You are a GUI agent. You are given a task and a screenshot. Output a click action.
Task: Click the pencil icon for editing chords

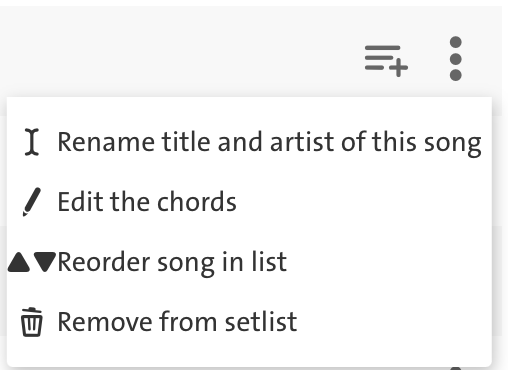(32, 202)
